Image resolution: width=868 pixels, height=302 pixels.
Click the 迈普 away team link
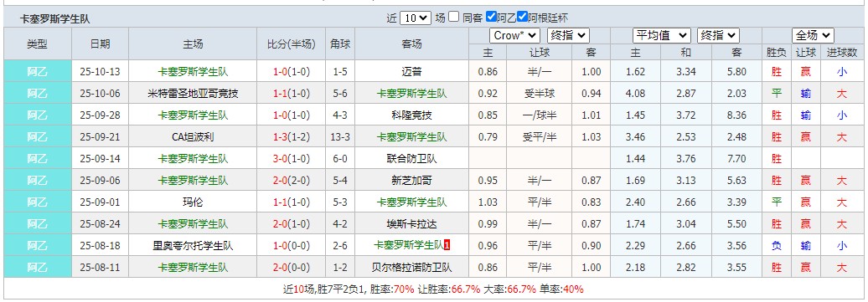click(x=412, y=72)
